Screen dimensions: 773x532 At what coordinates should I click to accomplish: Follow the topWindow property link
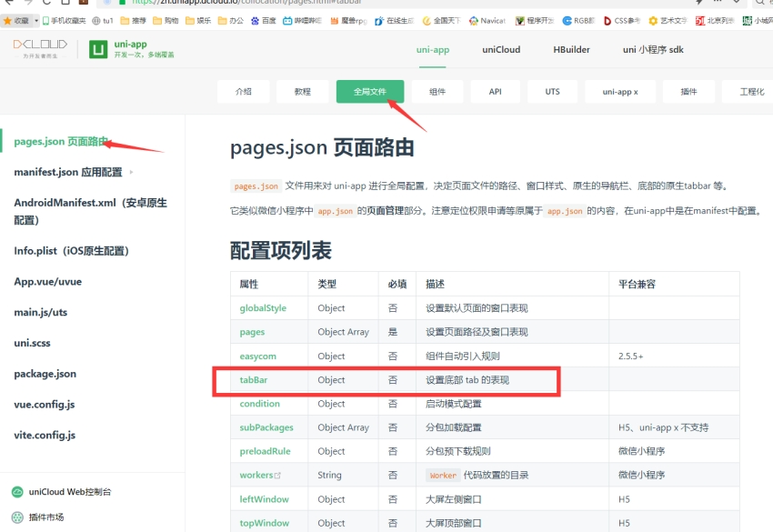[x=265, y=523]
